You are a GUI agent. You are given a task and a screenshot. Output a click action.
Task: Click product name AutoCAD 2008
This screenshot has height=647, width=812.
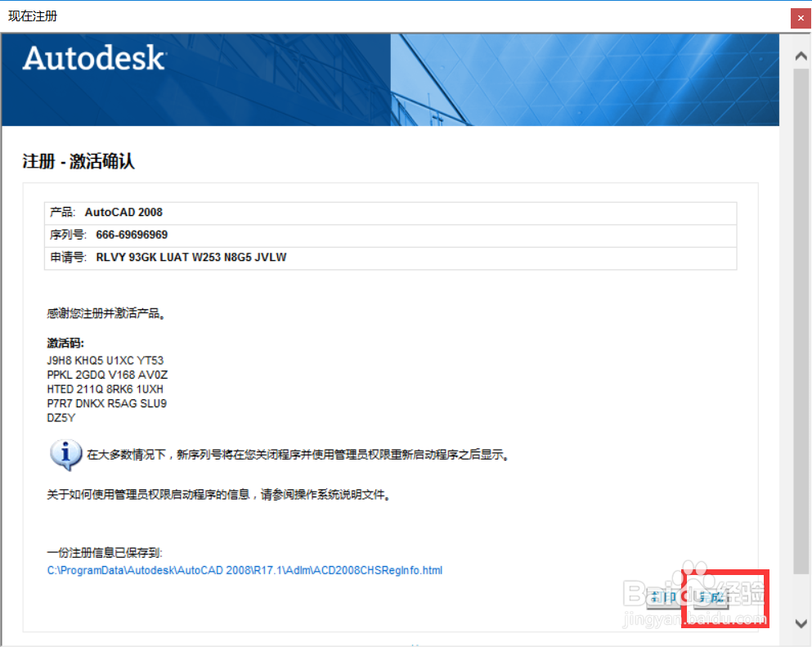click(x=123, y=213)
